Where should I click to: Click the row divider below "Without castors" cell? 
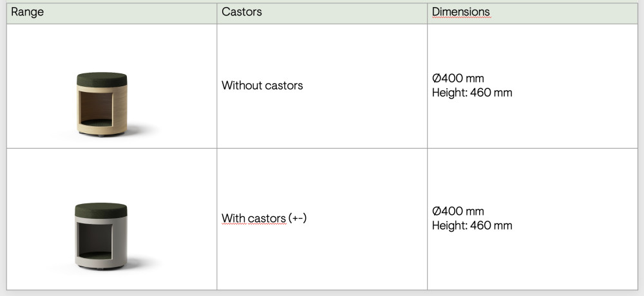point(322,149)
